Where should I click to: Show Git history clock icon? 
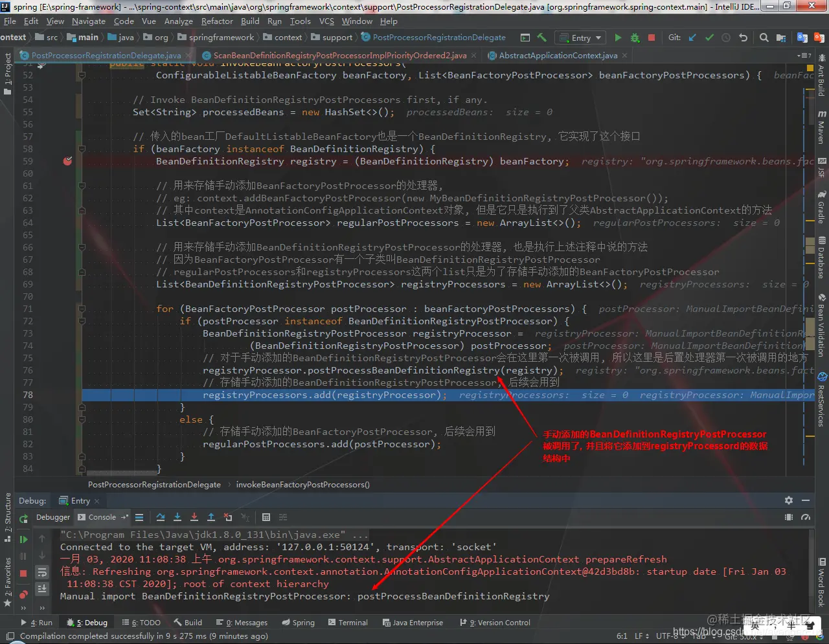(x=726, y=38)
